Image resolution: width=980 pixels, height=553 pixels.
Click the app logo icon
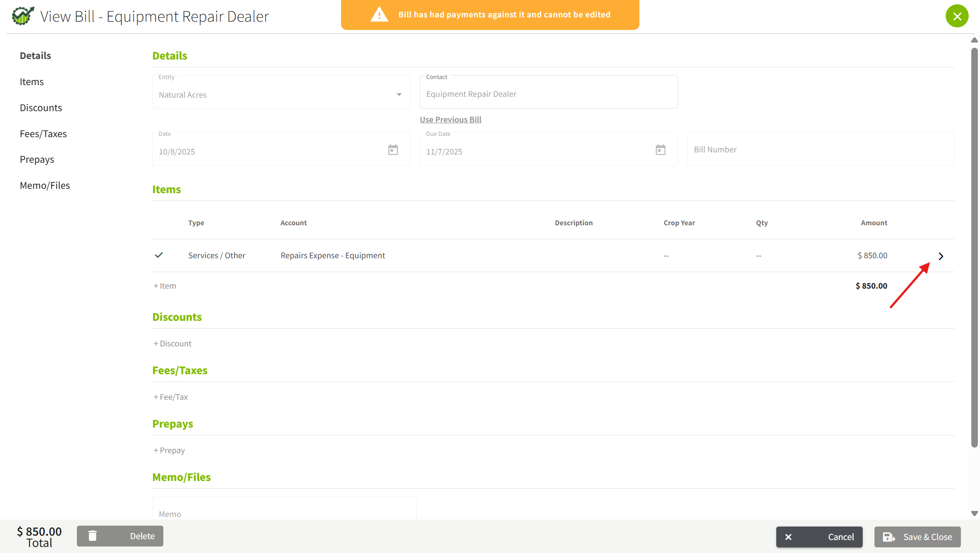[23, 16]
